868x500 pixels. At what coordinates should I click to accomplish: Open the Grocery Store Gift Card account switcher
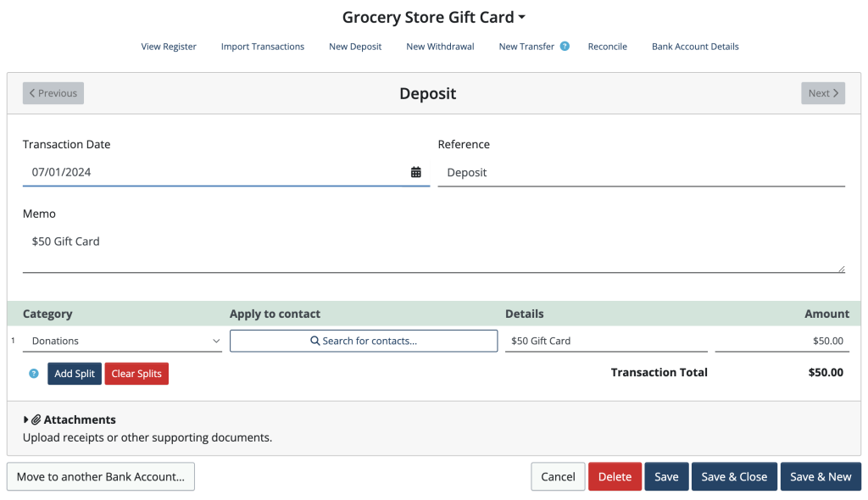coord(521,16)
